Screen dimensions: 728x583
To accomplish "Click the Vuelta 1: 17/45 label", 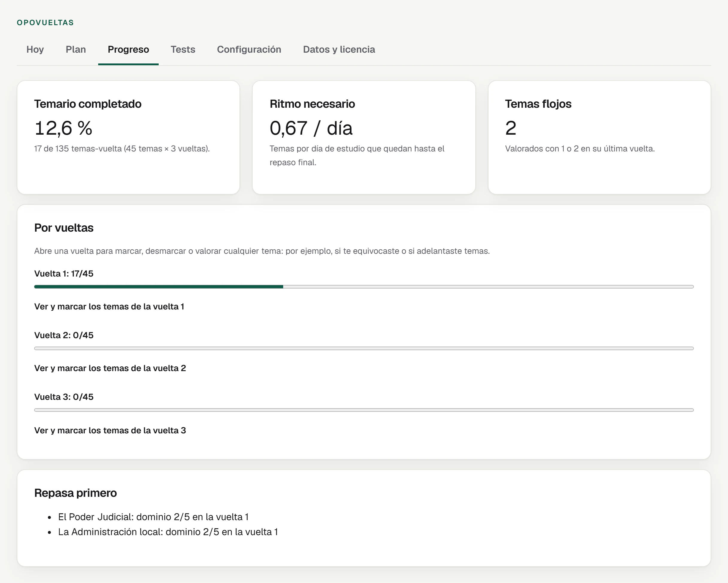I will coord(64,274).
